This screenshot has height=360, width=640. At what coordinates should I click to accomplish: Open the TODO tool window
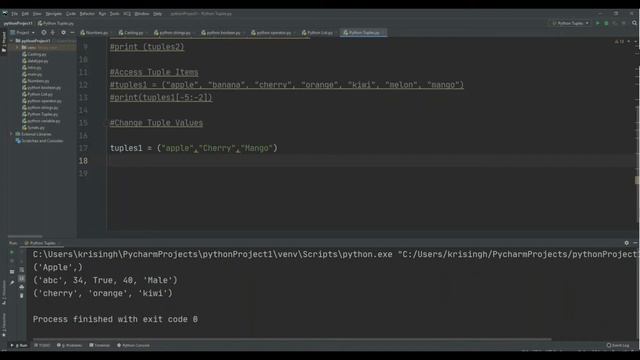[42, 345]
